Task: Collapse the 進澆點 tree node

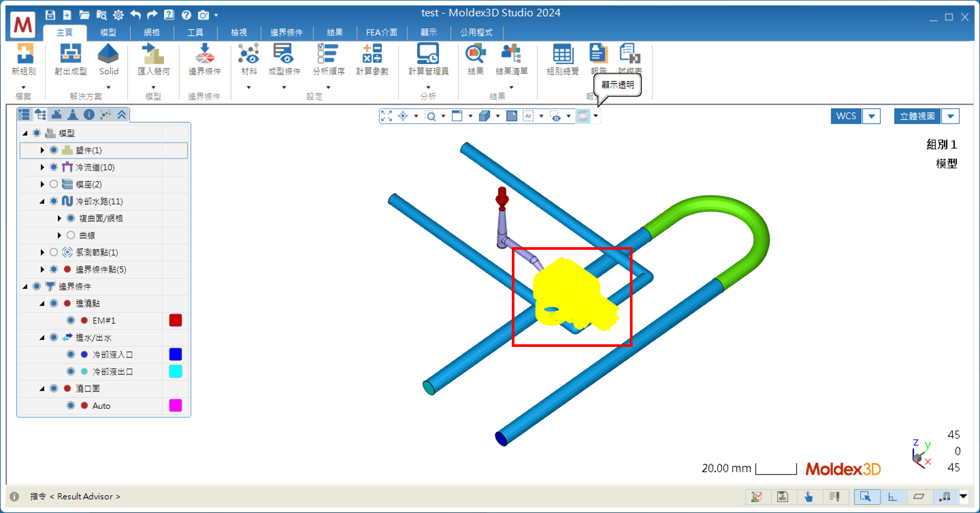Action: pos(42,303)
